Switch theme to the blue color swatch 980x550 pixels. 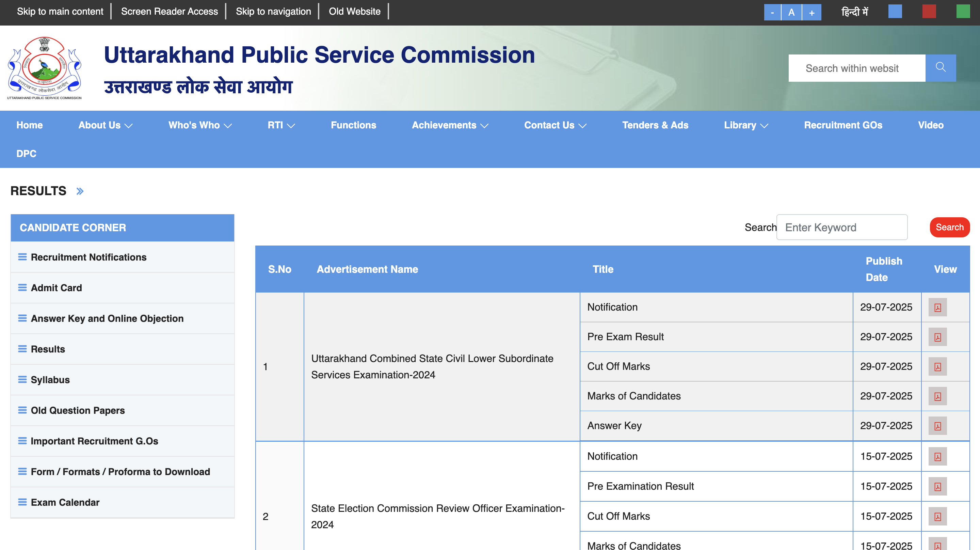click(x=895, y=12)
